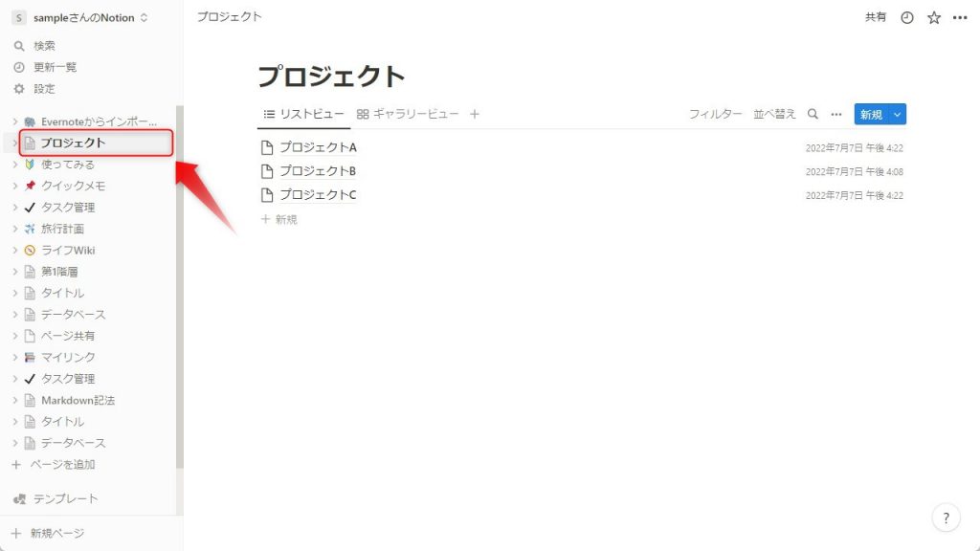This screenshot has height=551, width=980.
Task: Open the テンプレート label in sidebar
Action: [66, 498]
